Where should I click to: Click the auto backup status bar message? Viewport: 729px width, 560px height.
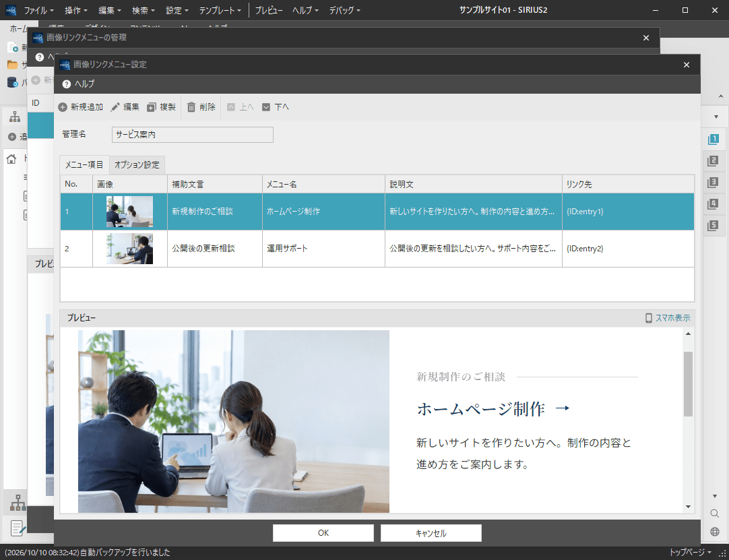click(x=88, y=553)
